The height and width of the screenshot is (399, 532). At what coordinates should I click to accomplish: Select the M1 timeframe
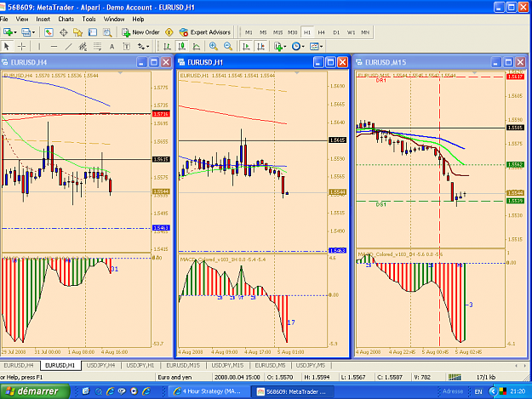tap(249, 32)
